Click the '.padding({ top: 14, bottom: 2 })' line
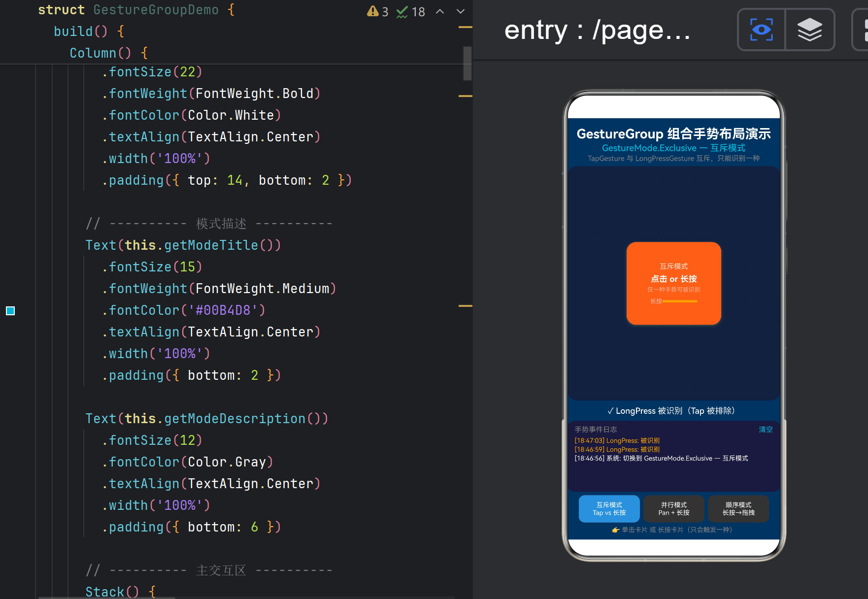 click(x=227, y=180)
